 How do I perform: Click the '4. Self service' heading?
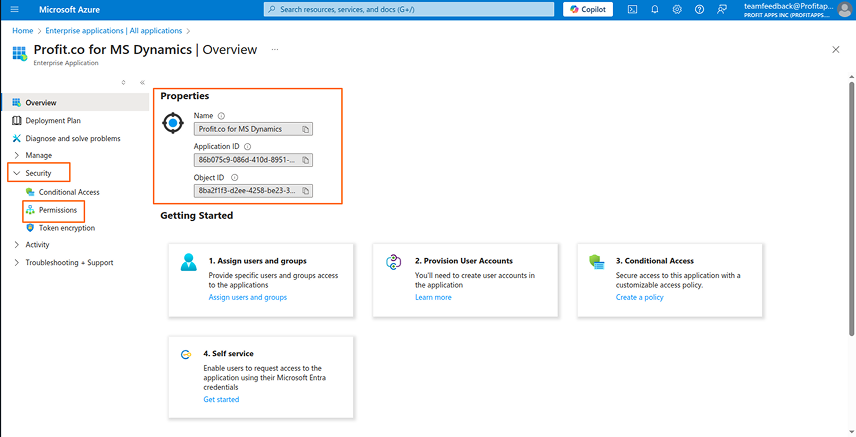228,353
